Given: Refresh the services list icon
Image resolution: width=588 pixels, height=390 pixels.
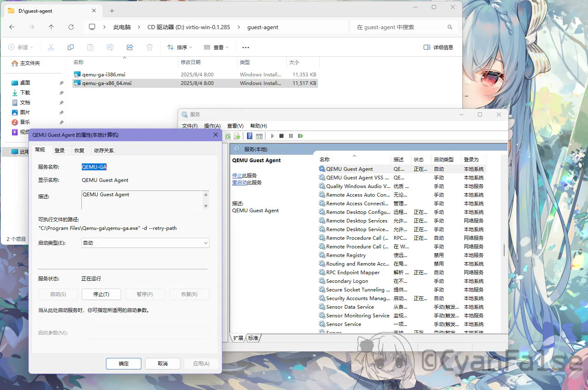Looking at the screenshot, I should tap(228, 136).
